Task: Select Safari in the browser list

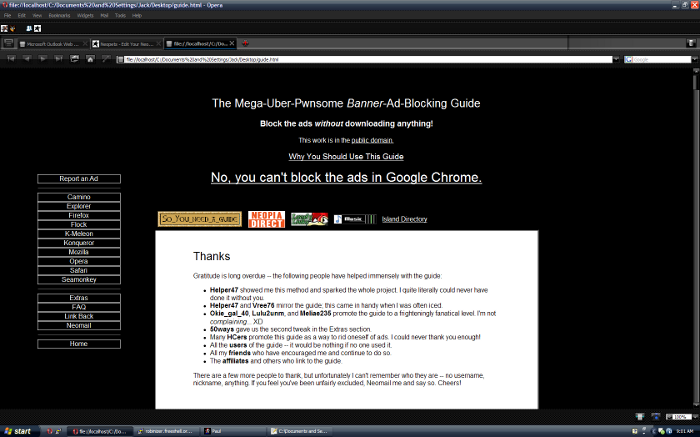Action: point(79,271)
